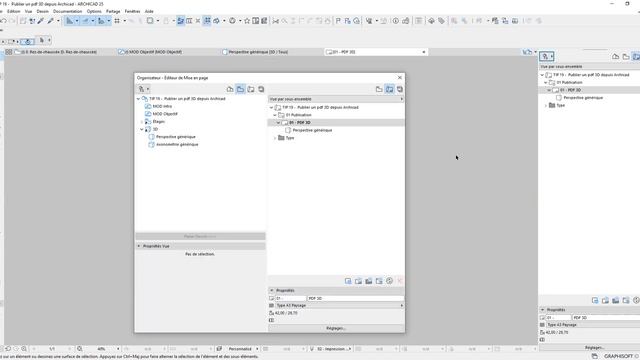Screen dimensions: 640x360
Task: Switch to 'Perspective générique [3D / Tous]' tab
Action: click(x=258, y=52)
